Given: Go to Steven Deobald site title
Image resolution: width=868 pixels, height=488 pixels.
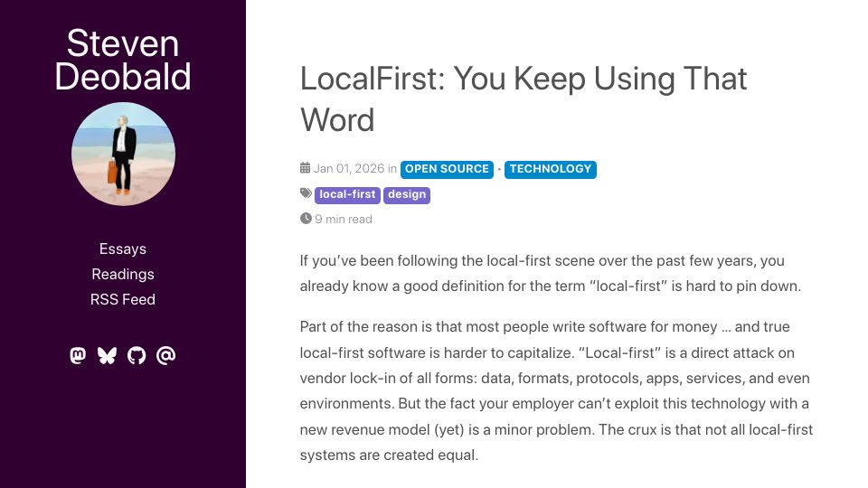Looking at the screenshot, I should click(x=123, y=60).
